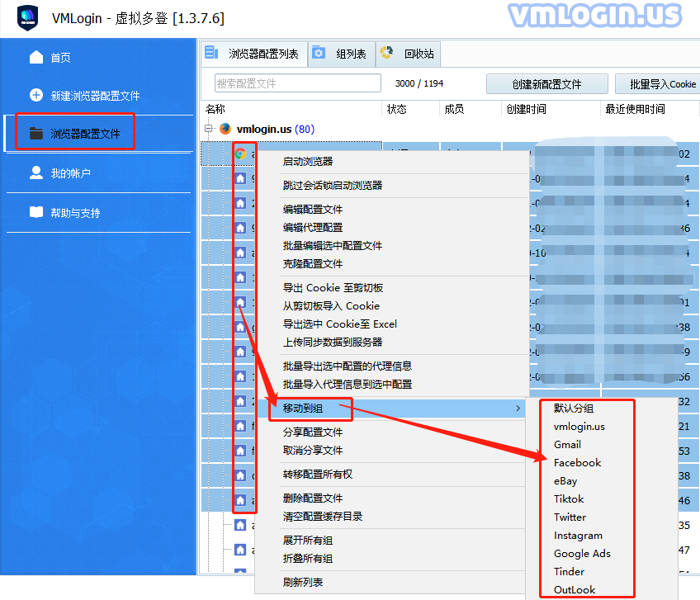Switch to the 组列表 tab
The width and height of the screenshot is (700, 600).
[x=342, y=54]
